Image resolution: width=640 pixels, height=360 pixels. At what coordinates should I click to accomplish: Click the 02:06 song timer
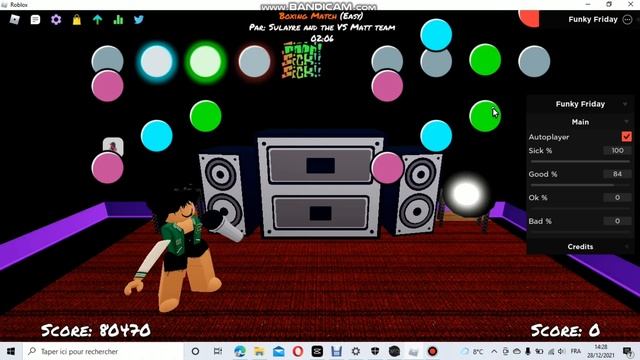[x=322, y=39]
